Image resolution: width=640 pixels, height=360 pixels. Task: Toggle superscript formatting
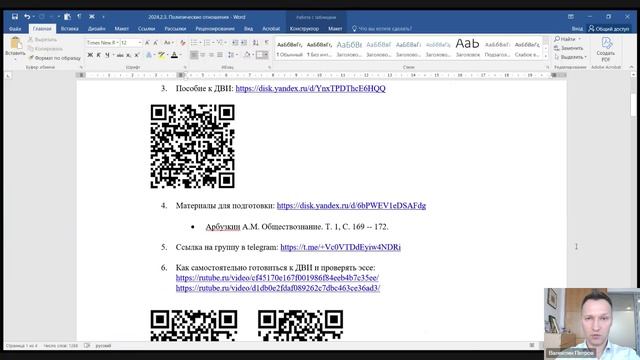[x=137, y=55]
